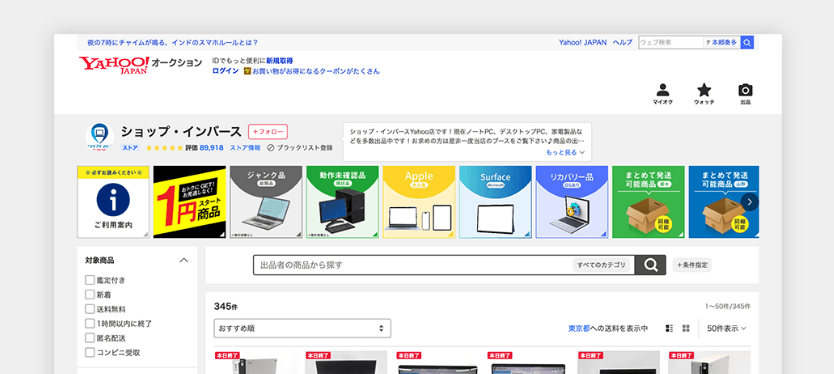Open the ジャンク品 category banner
The width and height of the screenshot is (834, 374).
[x=266, y=202]
